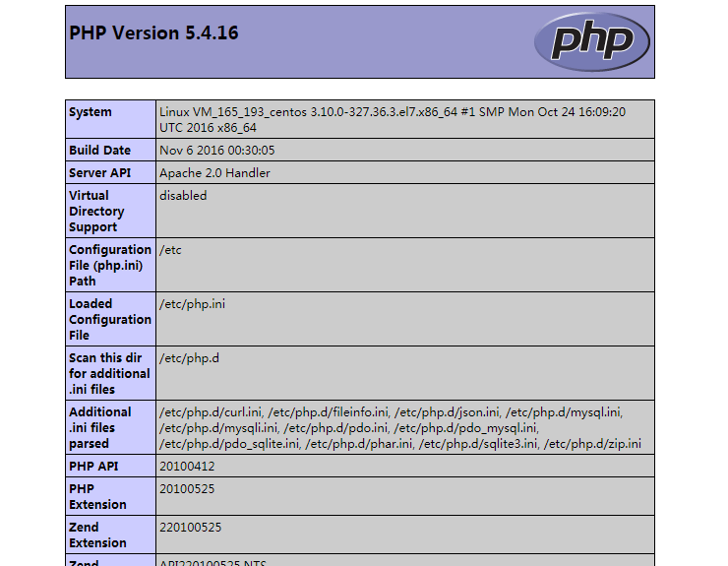Image resolution: width=728 pixels, height=566 pixels.
Task: Click the 'Server API' label
Action: point(99,173)
